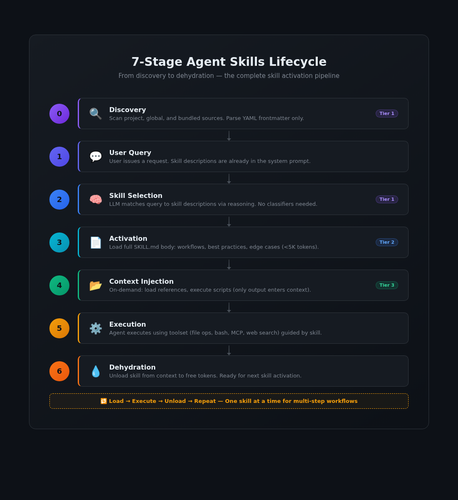Click the Tier 1 badge on Discovery
Viewport: 458px width, 500px height.
[387, 113]
